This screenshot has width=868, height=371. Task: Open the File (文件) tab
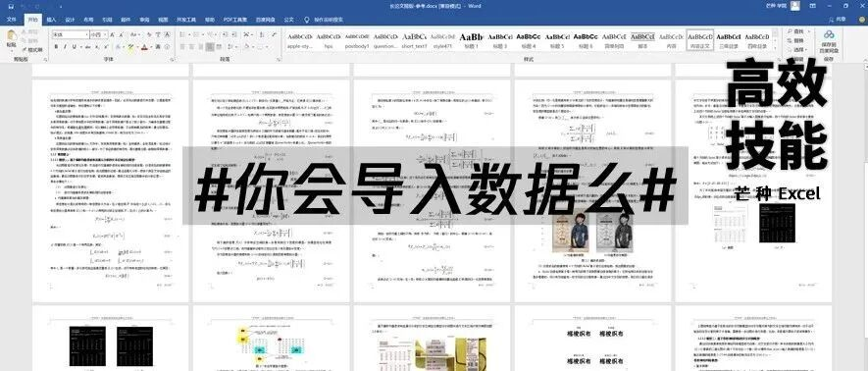11,19
